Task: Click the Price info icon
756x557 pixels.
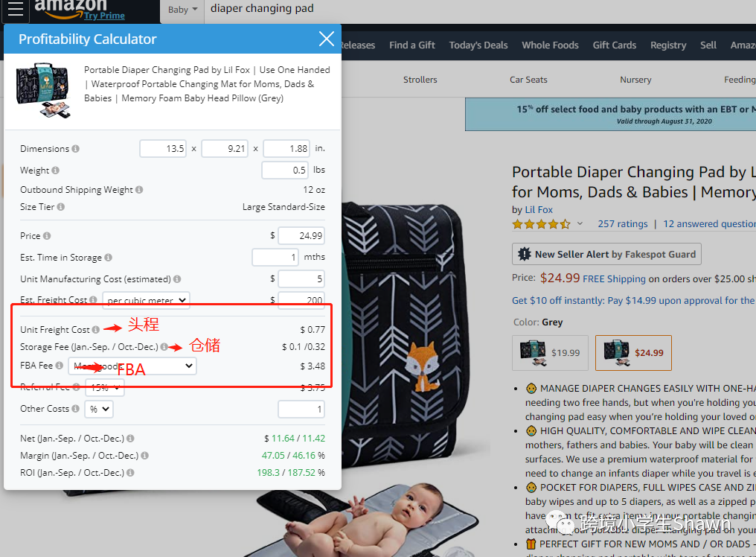Action: coord(47,235)
